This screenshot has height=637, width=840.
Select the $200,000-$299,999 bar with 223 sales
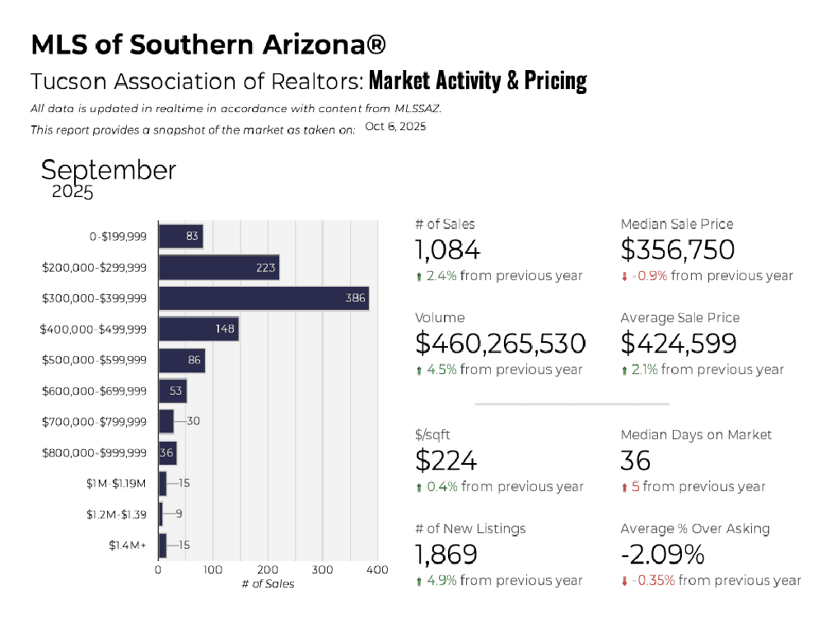click(218, 268)
